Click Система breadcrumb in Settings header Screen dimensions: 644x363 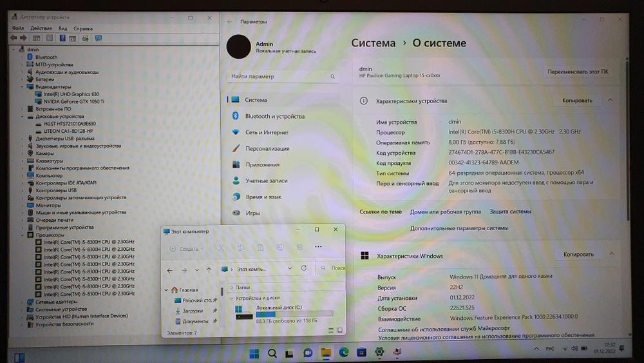(373, 43)
